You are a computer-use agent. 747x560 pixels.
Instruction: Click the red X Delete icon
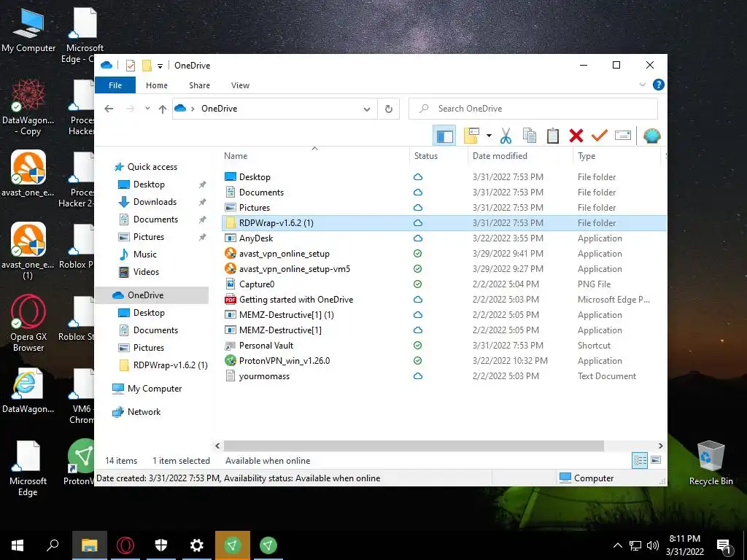(576, 136)
